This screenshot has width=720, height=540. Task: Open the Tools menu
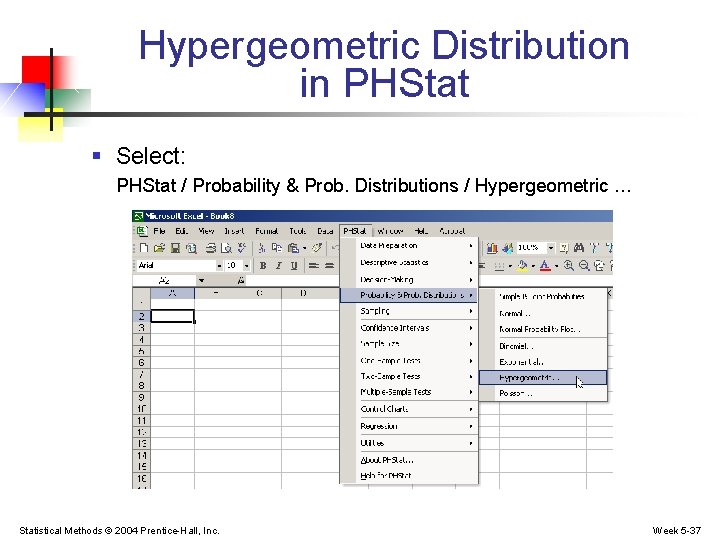tap(298, 231)
